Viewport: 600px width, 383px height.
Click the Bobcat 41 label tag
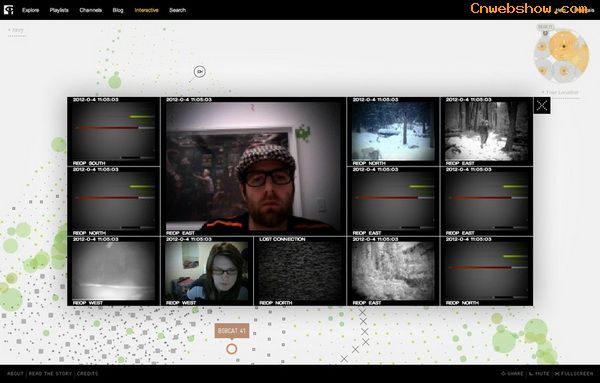(x=232, y=331)
